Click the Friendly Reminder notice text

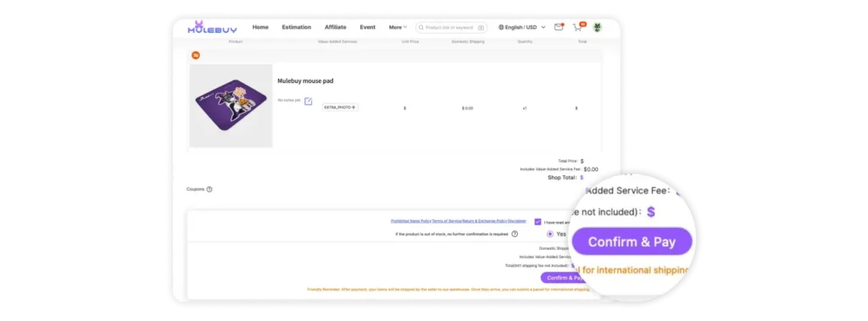pyautogui.click(x=448, y=290)
